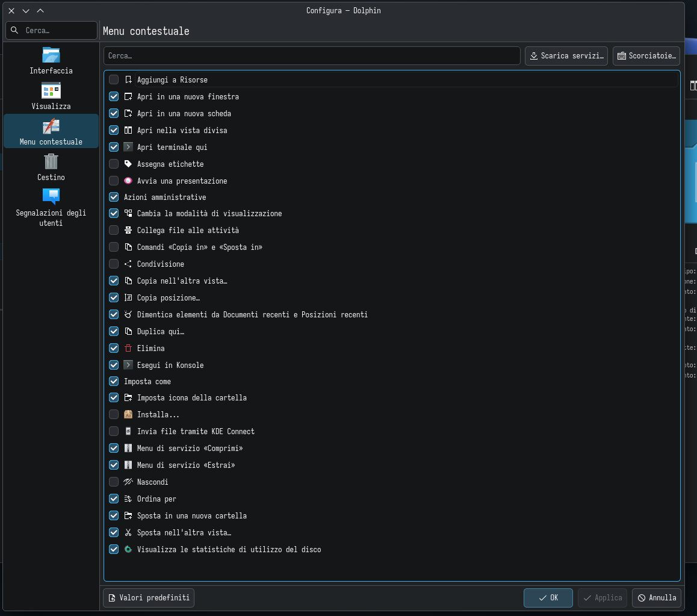
Task: Open the Visualizza settings page
Action: pos(51,96)
